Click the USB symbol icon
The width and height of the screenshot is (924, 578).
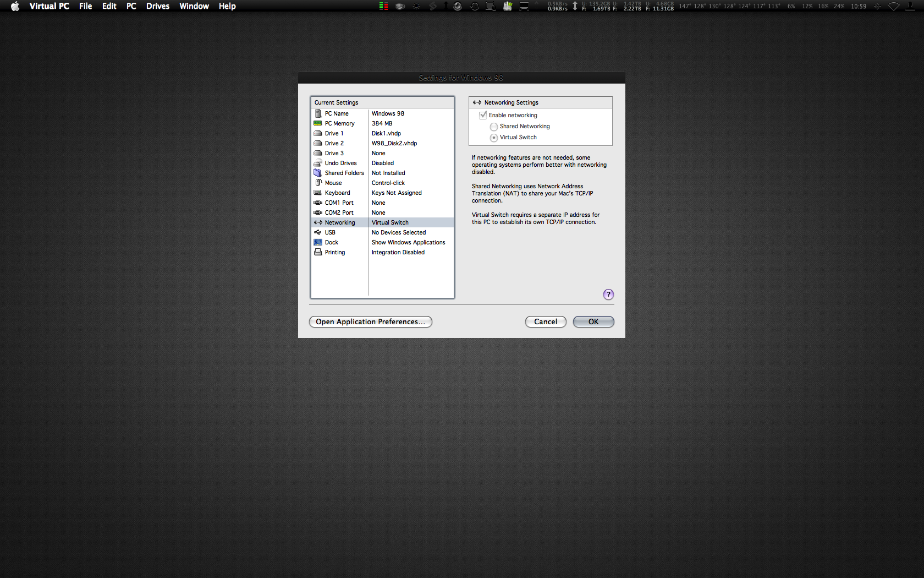tap(318, 232)
